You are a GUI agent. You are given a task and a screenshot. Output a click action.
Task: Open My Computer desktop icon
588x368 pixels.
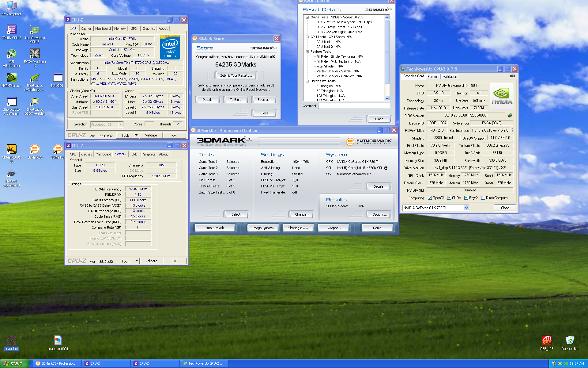(11, 8)
